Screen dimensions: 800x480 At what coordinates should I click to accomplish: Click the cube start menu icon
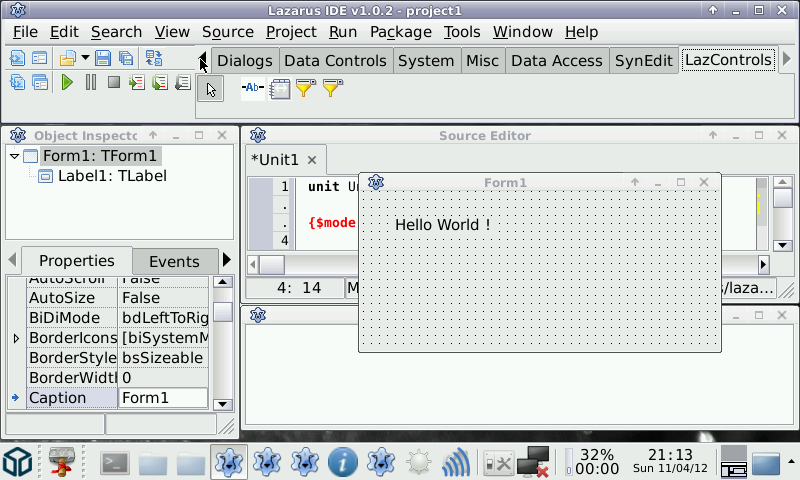(18, 462)
